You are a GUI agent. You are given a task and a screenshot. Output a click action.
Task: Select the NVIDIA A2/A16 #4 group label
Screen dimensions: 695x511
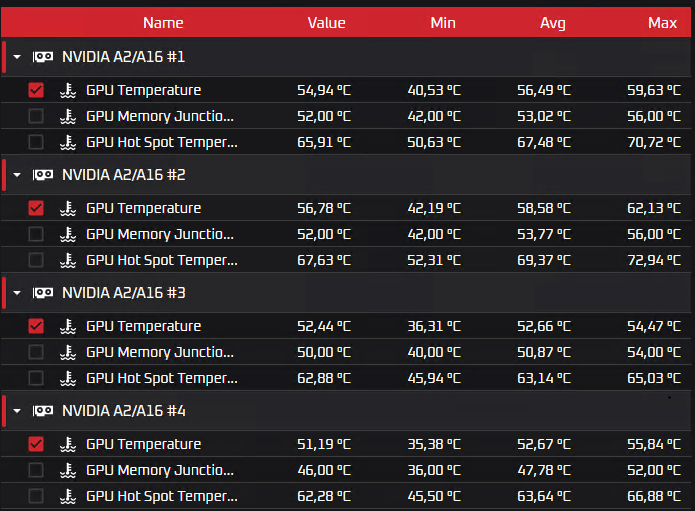click(x=124, y=410)
